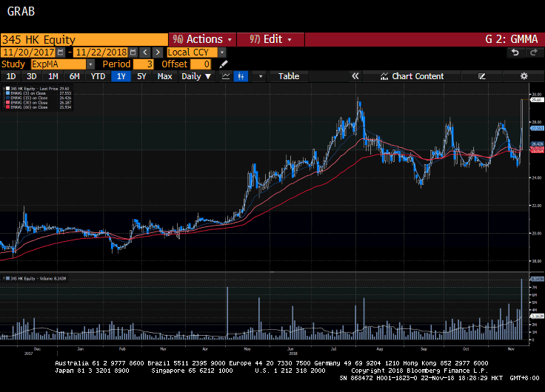Click the EMAVG (30) legend color swatch
Viewport: 545px width, 392px height.
pyautogui.click(x=8, y=103)
